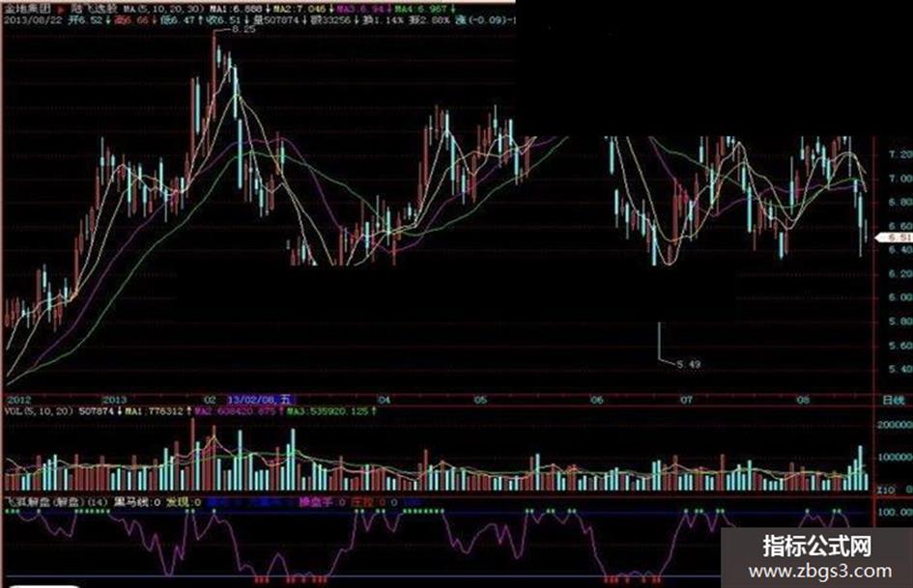Click the 100000 volume axis label

[x=895, y=458]
